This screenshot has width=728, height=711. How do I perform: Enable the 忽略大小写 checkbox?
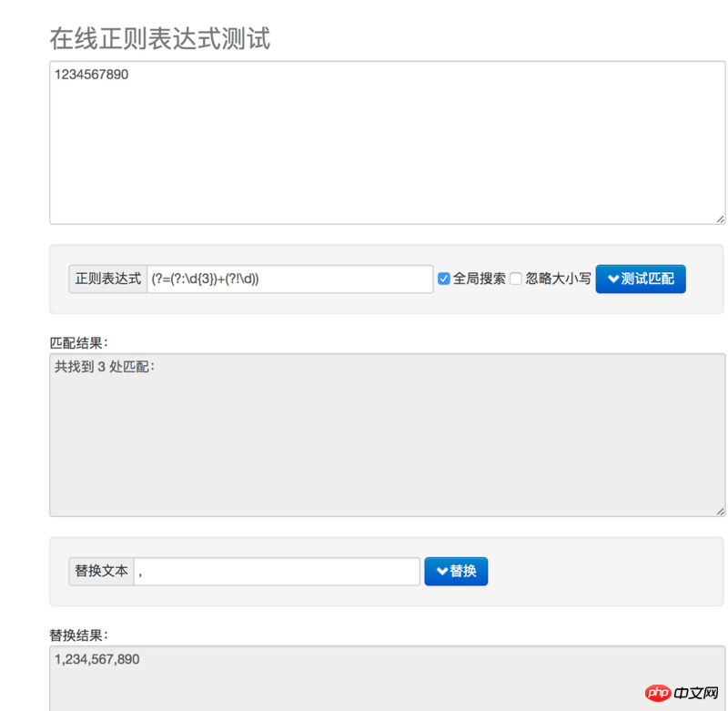click(516, 279)
